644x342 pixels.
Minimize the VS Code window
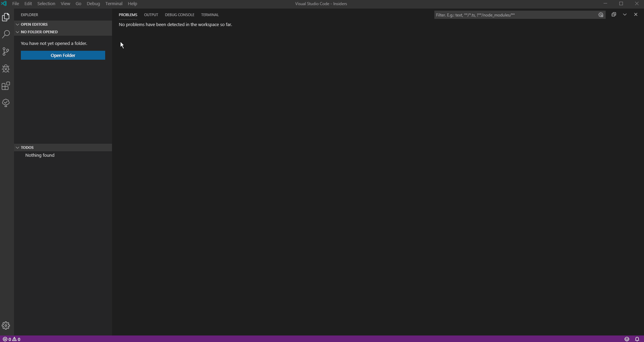coord(605,3)
